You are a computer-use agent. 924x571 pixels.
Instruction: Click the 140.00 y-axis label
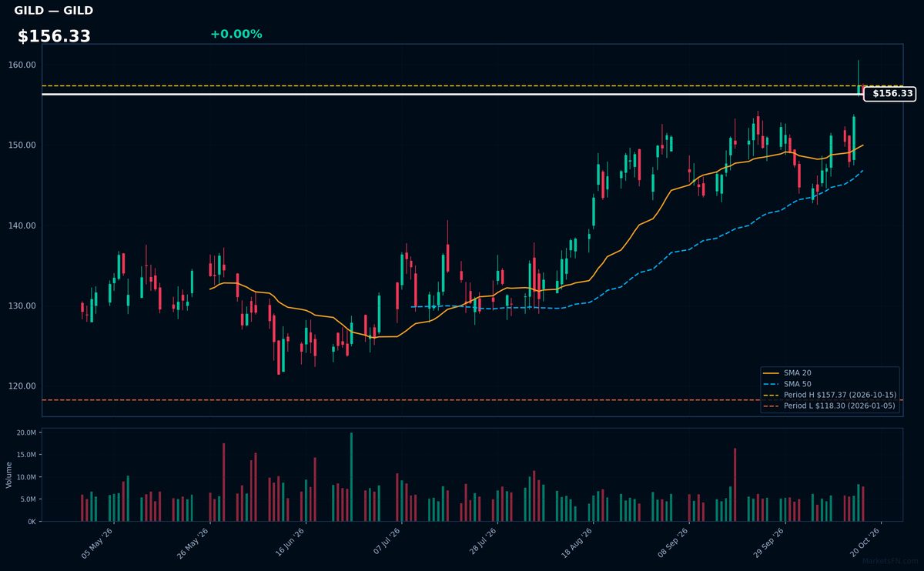24,225
